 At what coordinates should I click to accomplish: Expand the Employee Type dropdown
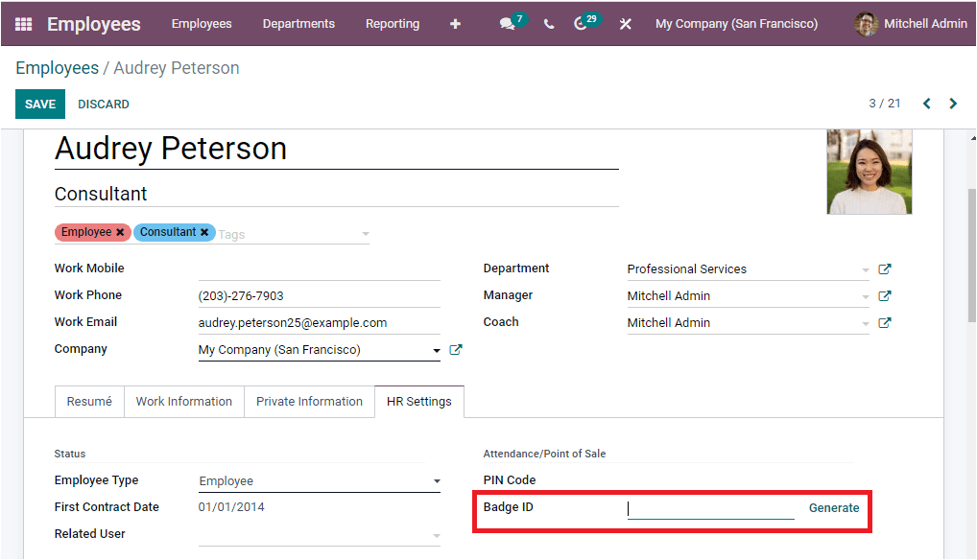click(x=437, y=479)
